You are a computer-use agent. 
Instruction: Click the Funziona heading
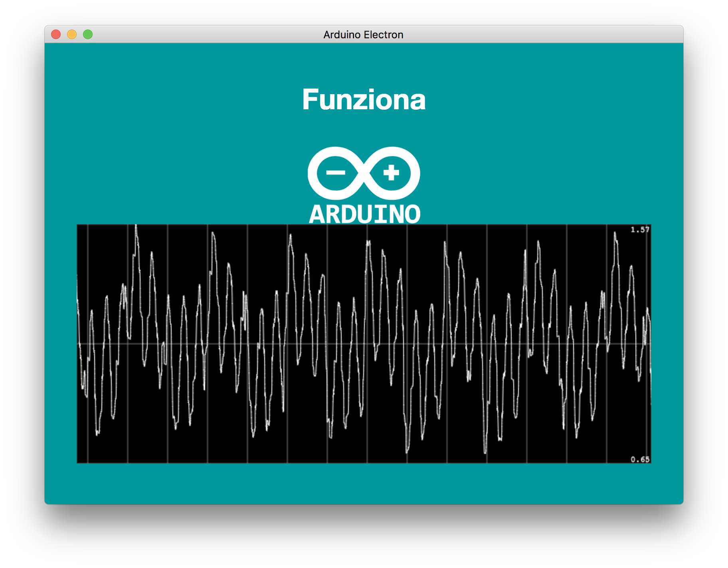coord(364,100)
